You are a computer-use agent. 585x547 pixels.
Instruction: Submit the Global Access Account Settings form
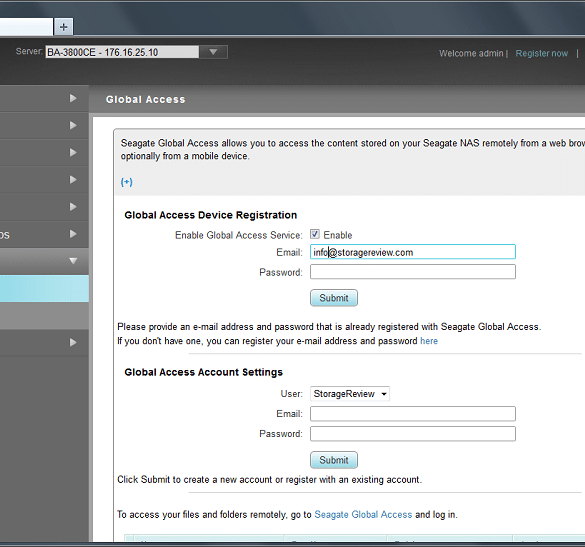point(334,460)
